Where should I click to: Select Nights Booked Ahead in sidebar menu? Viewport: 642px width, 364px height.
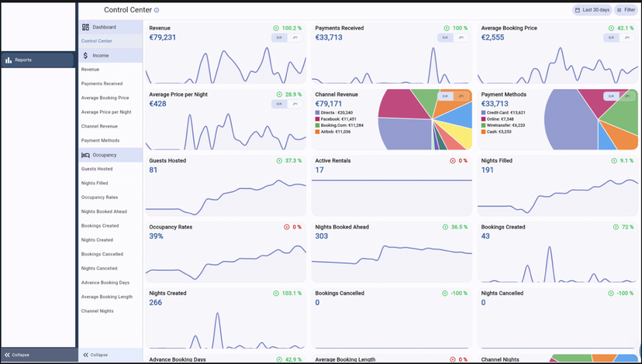[104, 211]
